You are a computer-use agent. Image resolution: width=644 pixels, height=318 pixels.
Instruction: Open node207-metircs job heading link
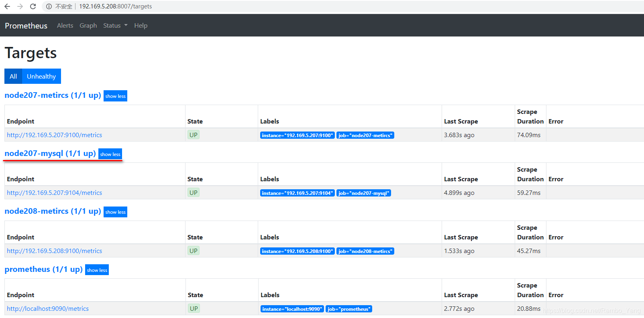click(x=53, y=95)
